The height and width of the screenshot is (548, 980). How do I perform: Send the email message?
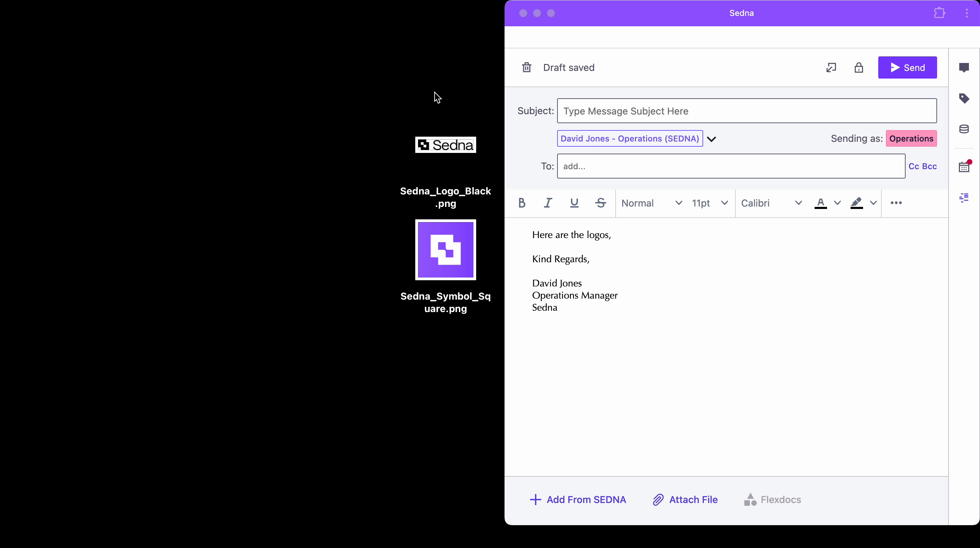907,68
